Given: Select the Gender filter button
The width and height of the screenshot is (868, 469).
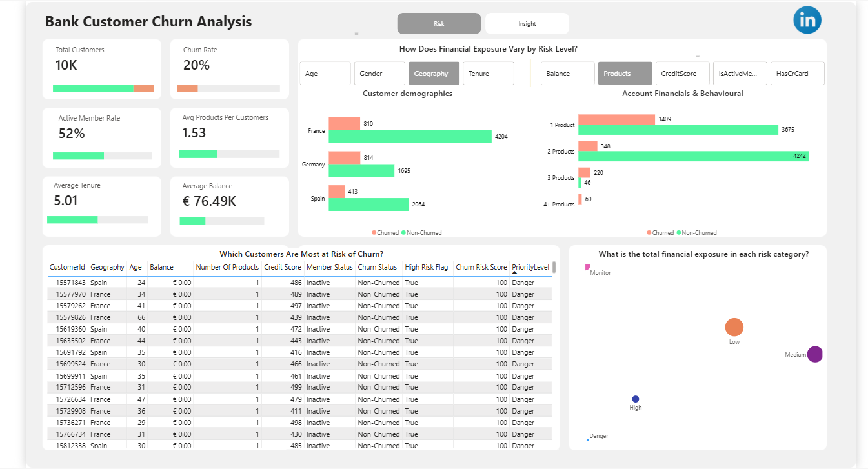Looking at the screenshot, I should click(379, 73).
